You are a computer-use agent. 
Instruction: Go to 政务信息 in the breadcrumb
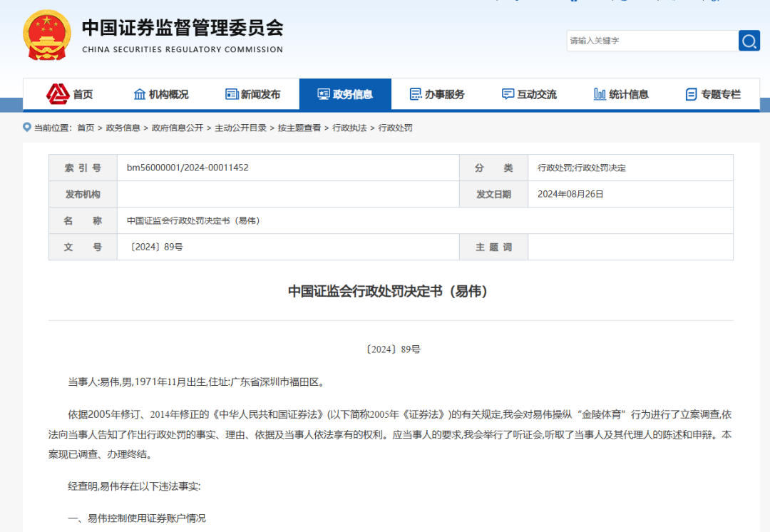click(123, 128)
